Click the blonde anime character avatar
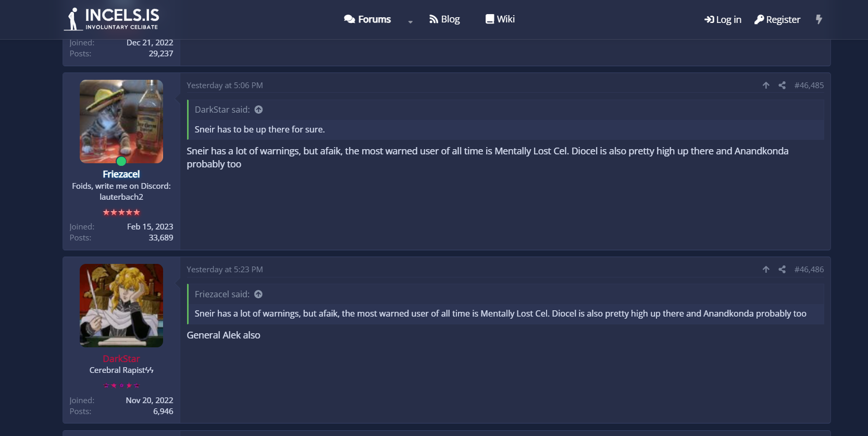Image resolution: width=868 pixels, height=436 pixels. coord(121,306)
